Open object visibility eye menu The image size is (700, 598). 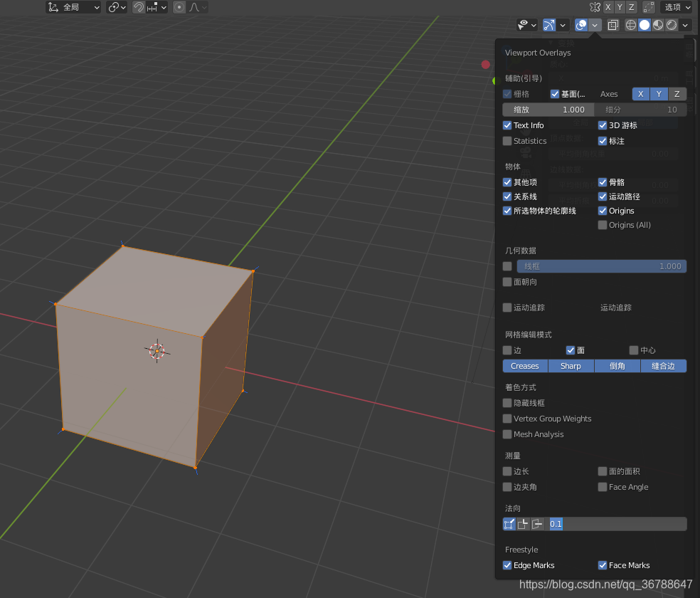coord(527,25)
